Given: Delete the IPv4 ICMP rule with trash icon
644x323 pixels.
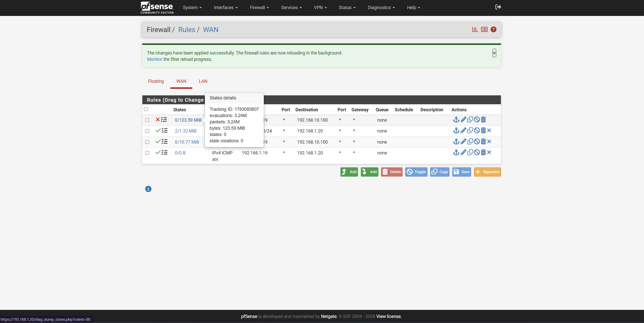Looking at the screenshot, I should (x=483, y=152).
